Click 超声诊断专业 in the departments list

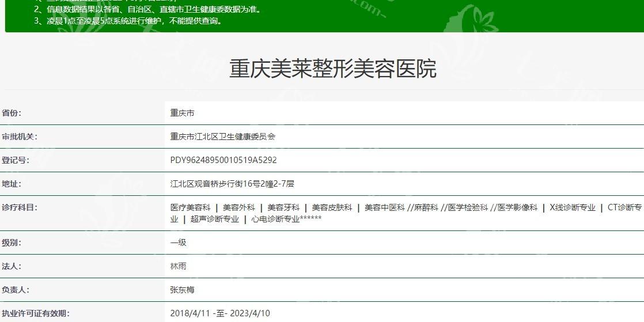(x=215, y=219)
